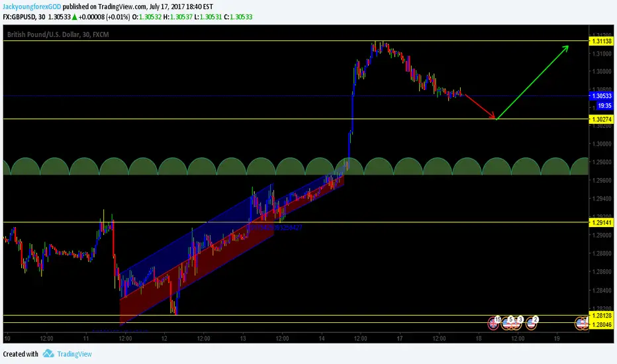Select the 1.28046 yellow price label
Screen dimensions: 617x364
tap(601, 324)
